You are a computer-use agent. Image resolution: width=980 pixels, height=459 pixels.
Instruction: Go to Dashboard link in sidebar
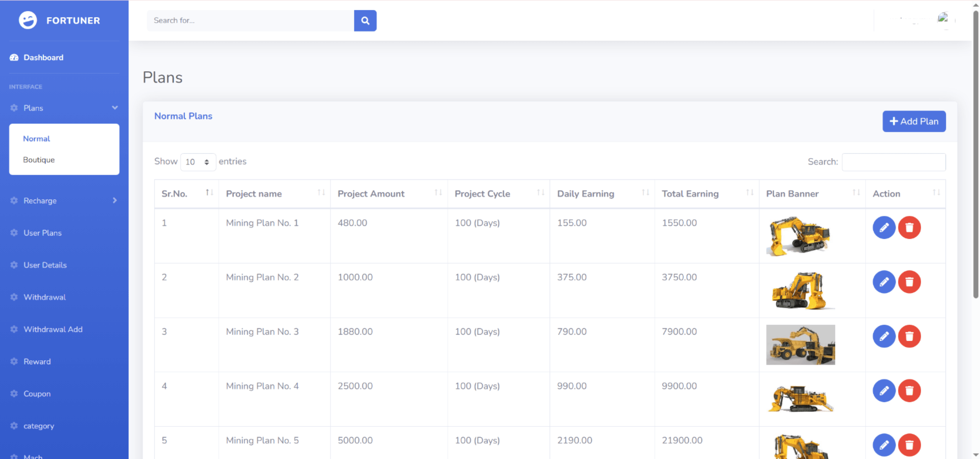point(43,57)
